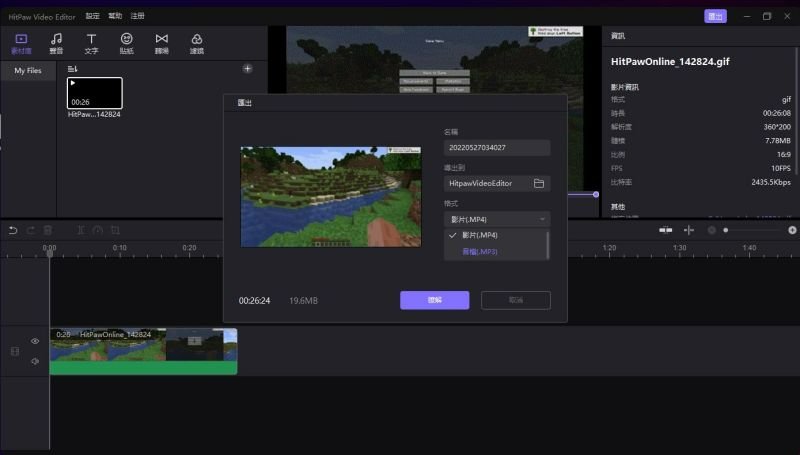Click the speed gauge icon in the timeline toolbar
The image size is (800, 455).
point(98,230)
